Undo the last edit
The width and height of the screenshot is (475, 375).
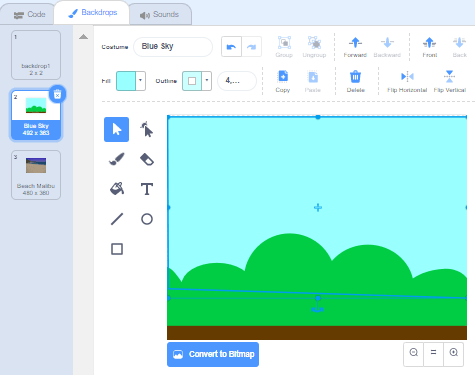click(231, 47)
